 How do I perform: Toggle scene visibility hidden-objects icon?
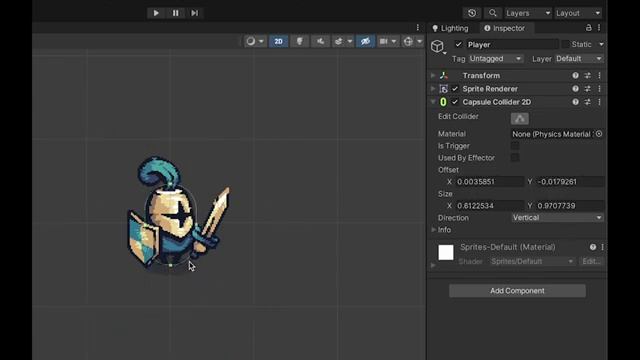point(365,41)
